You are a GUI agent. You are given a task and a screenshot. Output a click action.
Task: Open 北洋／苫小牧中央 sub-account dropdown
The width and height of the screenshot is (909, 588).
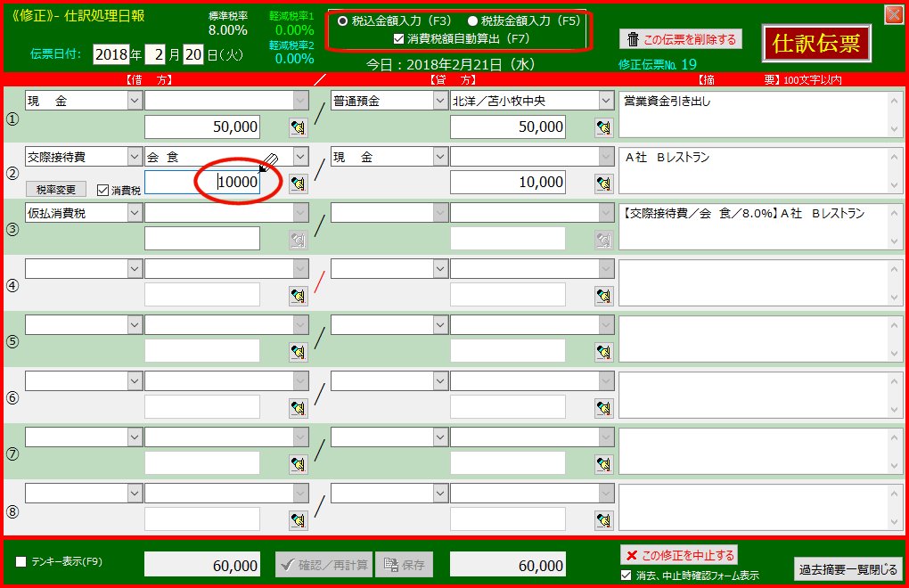pos(604,101)
